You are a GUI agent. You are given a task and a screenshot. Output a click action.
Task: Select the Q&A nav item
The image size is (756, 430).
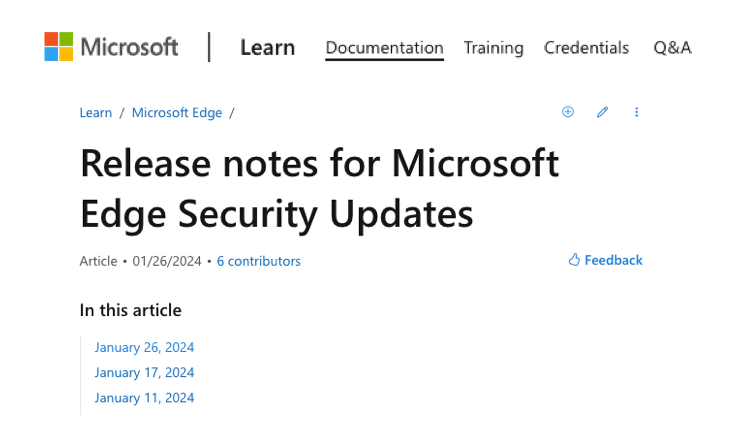tap(672, 48)
